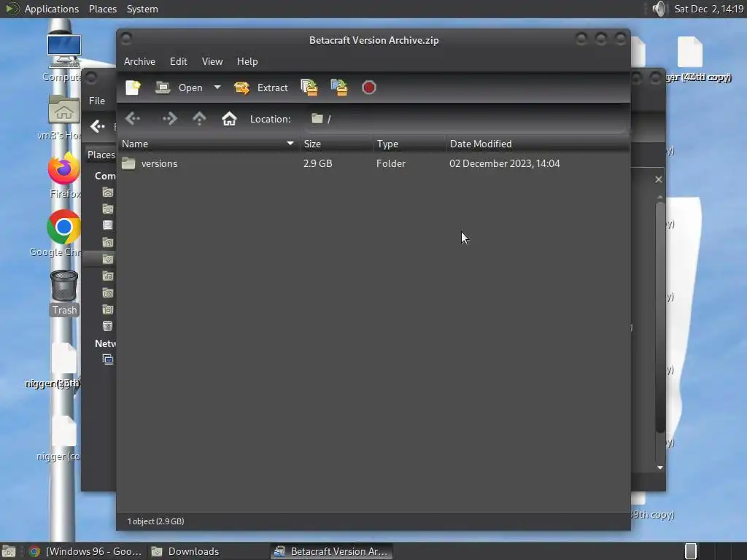Sort by the Type column header
The image size is (747, 560).
pyautogui.click(x=409, y=144)
